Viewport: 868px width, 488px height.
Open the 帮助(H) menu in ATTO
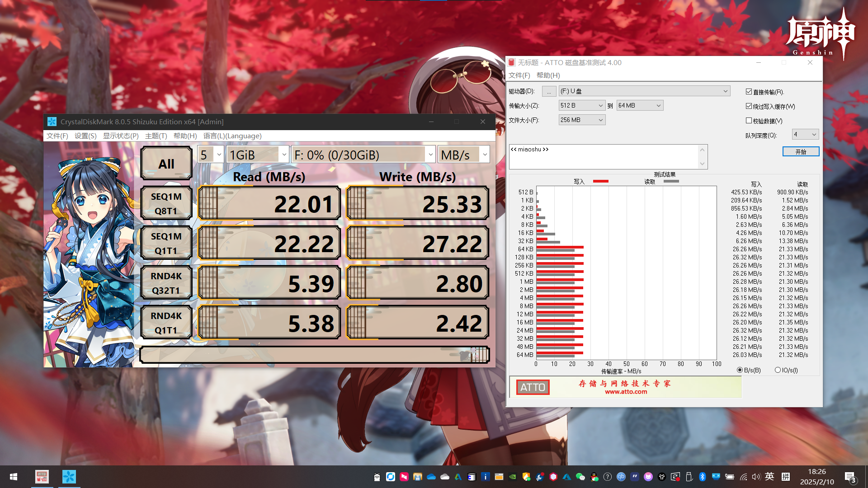tap(548, 75)
